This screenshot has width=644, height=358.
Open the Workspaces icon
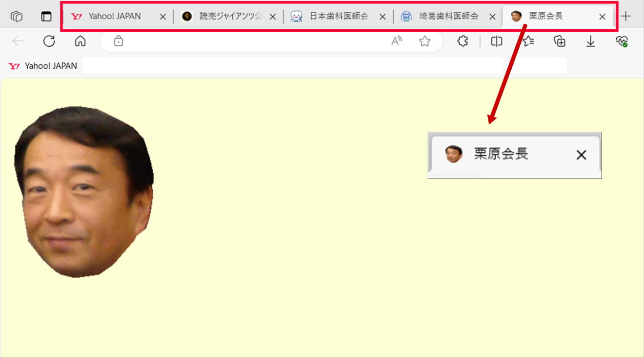[x=17, y=17]
